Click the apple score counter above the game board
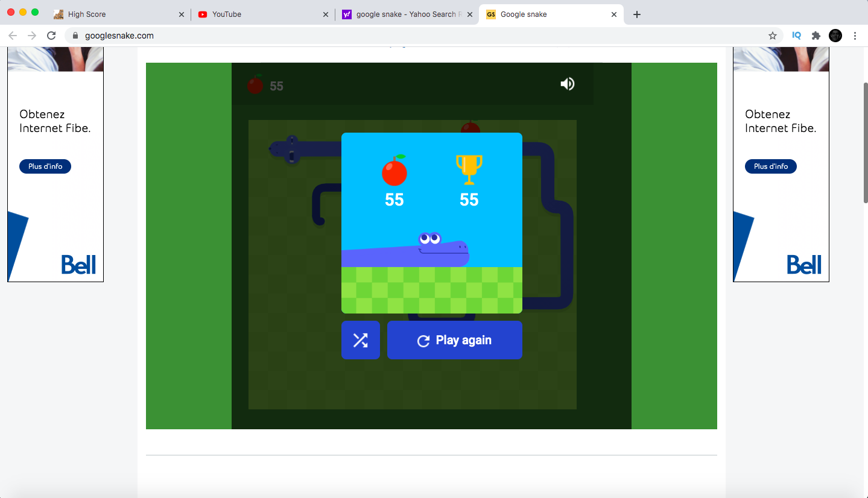This screenshot has width=868, height=498. (265, 85)
